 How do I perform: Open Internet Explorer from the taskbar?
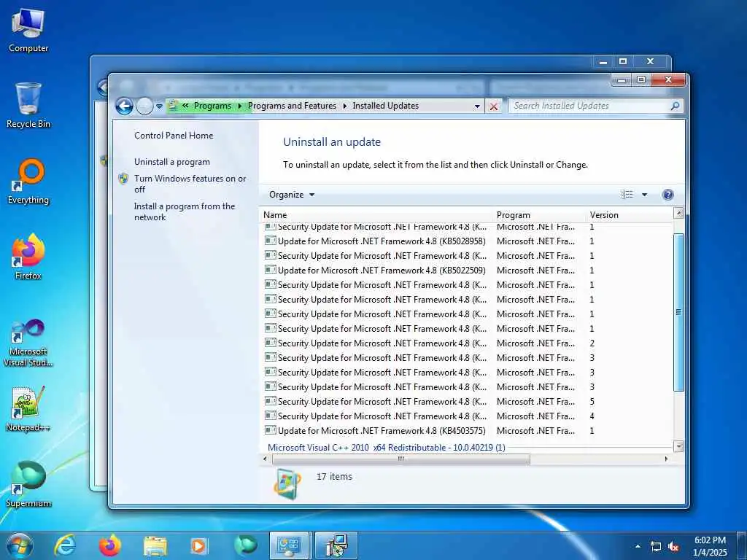[65, 545]
